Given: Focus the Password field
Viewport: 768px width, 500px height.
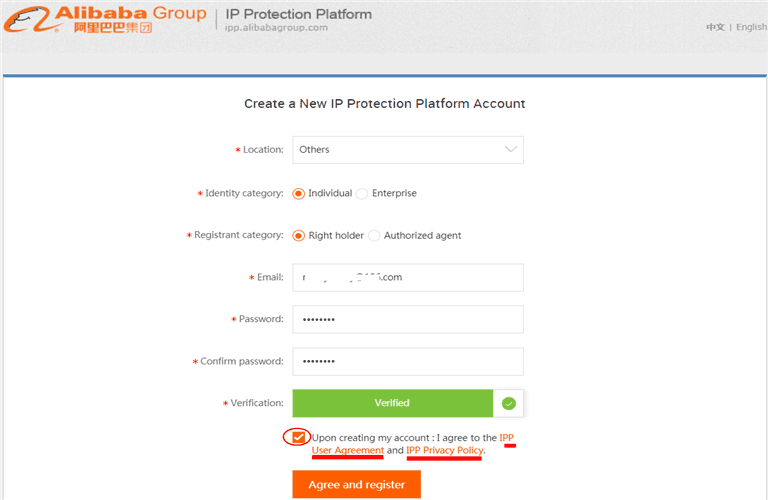Looking at the screenshot, I should [408, 319].
